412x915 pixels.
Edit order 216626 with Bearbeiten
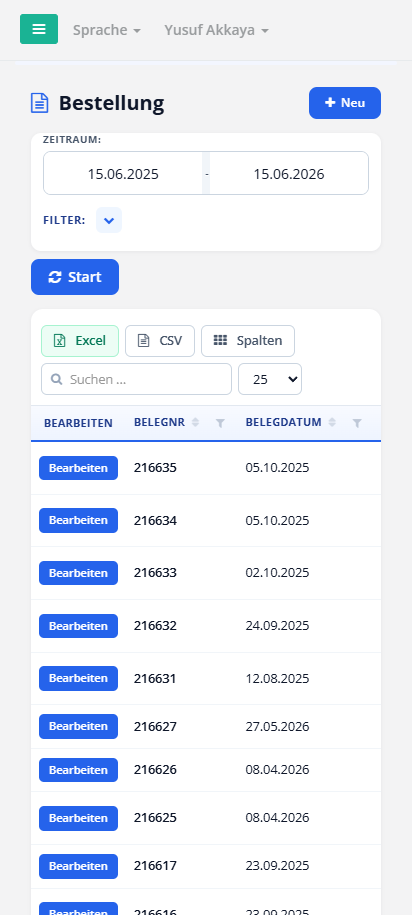[x=78, y=770]
